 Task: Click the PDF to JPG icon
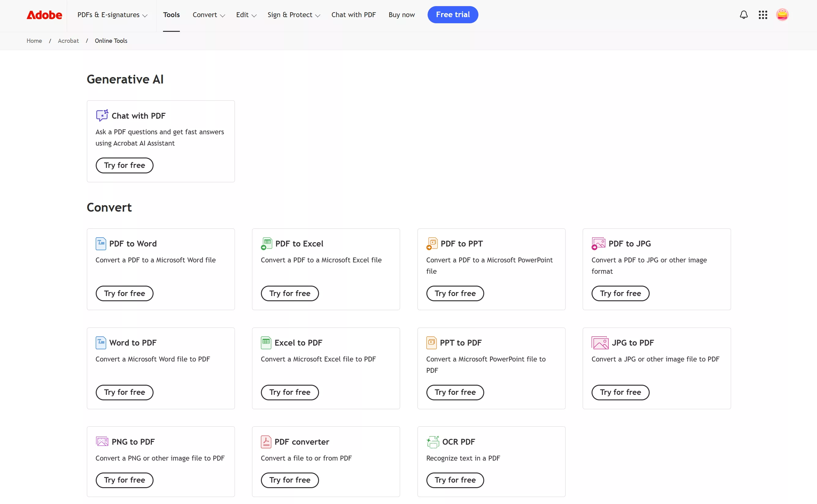coord(598,244)
